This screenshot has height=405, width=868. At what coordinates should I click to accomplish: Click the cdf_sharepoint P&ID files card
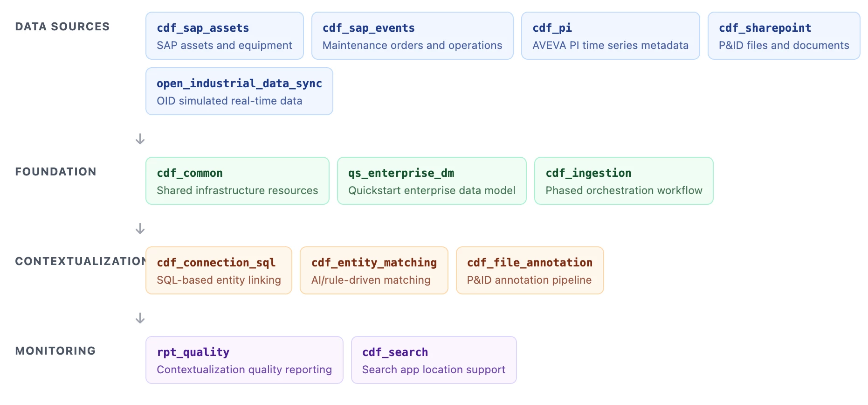click(x=784, y=36)
